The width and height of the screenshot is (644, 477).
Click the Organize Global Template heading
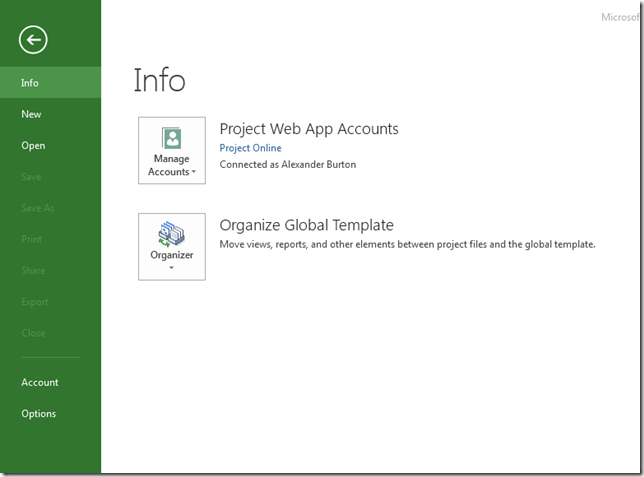306,225
